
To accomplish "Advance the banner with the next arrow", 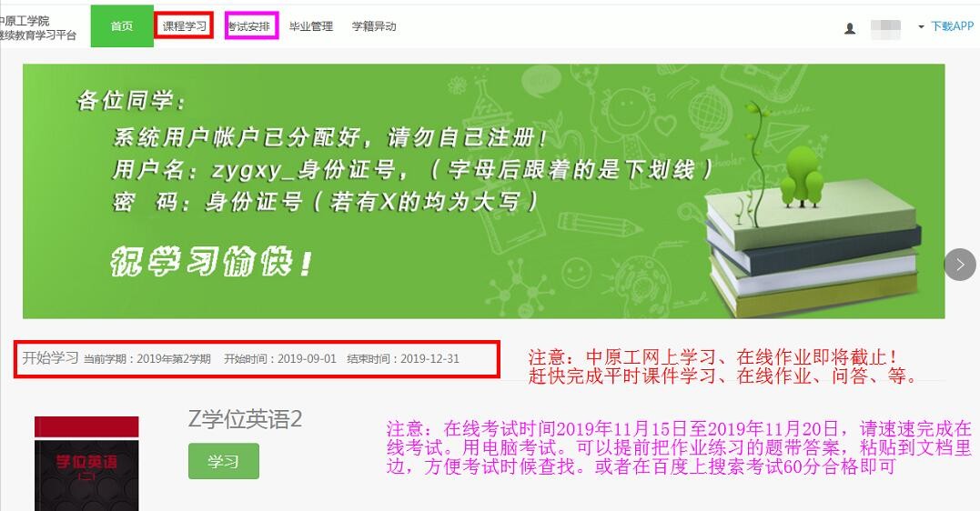I will coord(959,265).
